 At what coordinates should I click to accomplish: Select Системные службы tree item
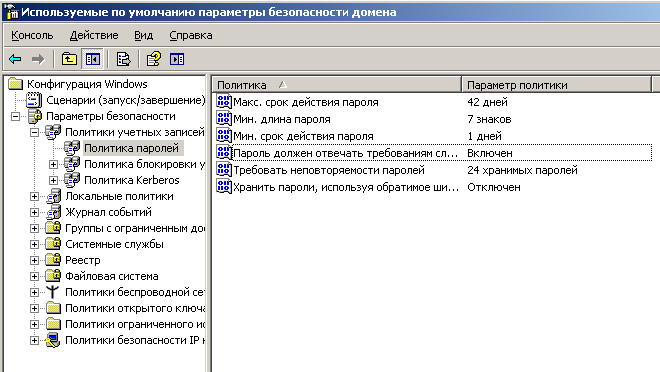coord(114,244)
